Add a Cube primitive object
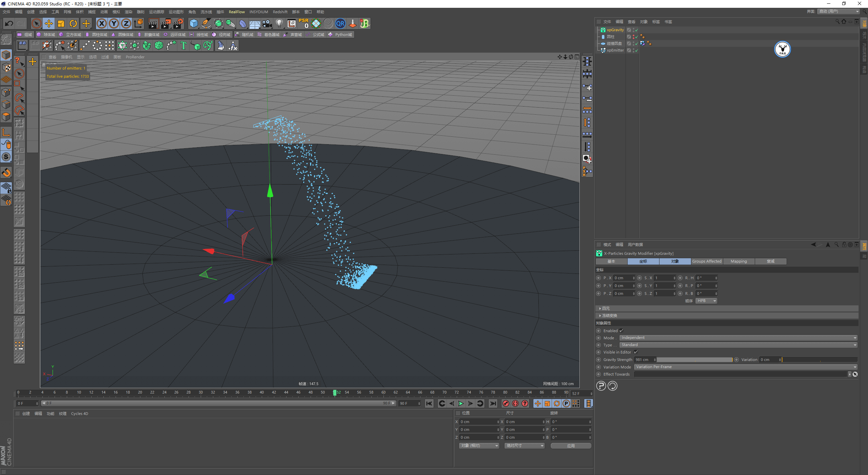Image resolution: width=868 pixels, height=475 pixels. click(194, 23)
